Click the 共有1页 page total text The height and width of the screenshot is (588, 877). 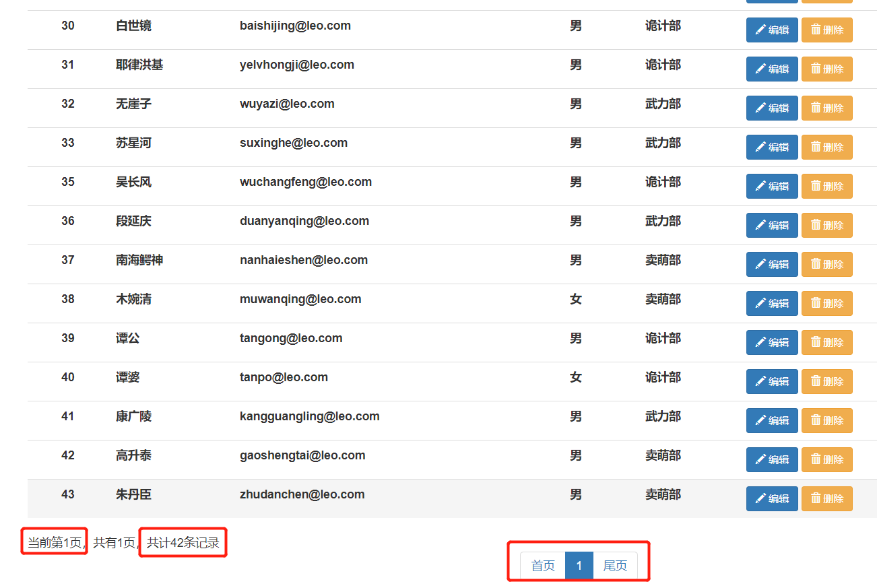pos(114,543)
